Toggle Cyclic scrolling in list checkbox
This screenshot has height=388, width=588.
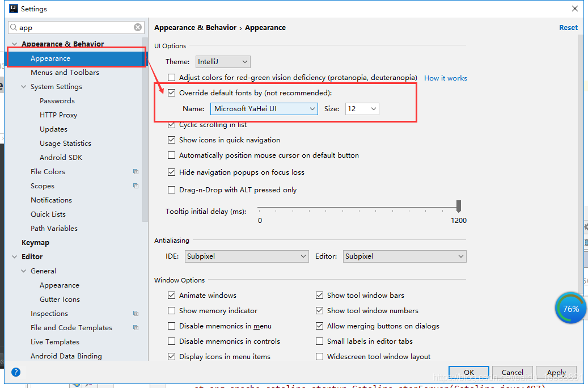171,125
